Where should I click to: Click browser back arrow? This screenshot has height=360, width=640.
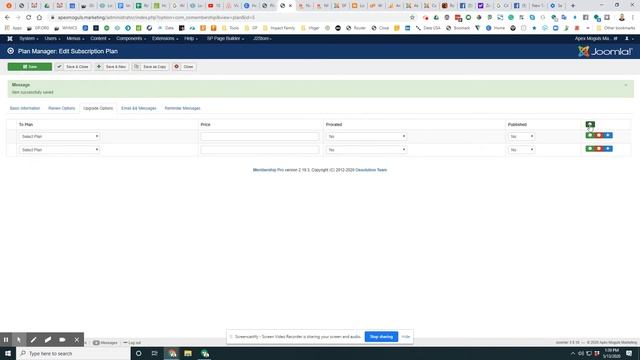7,18
